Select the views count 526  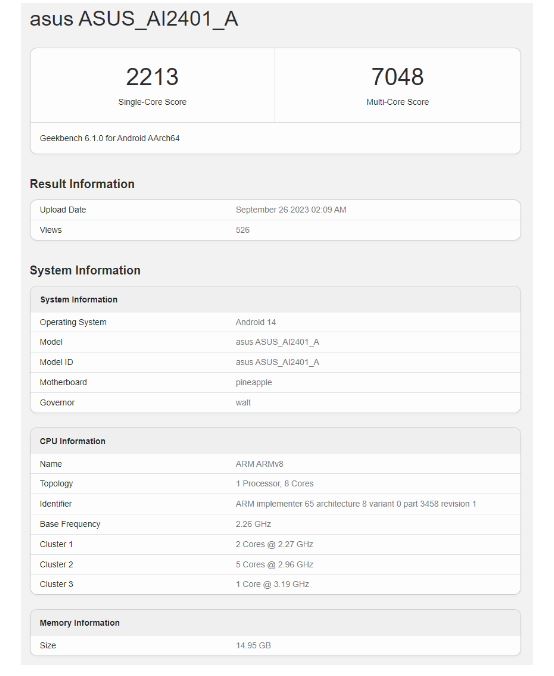(243, 230)
